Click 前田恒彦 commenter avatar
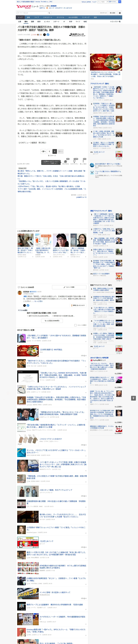 pos(20,293)
